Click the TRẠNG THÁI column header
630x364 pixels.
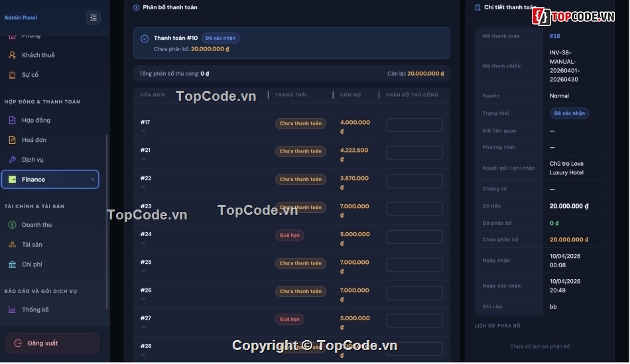tap(291, 95)
